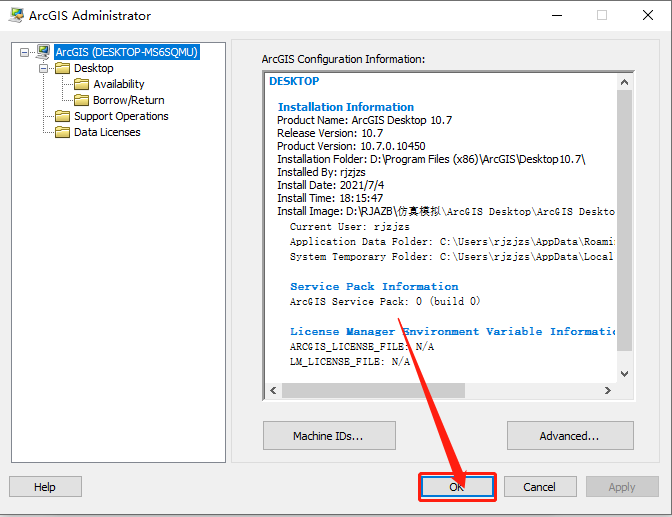Open the Machine IDs... dialog

[329, 436]
